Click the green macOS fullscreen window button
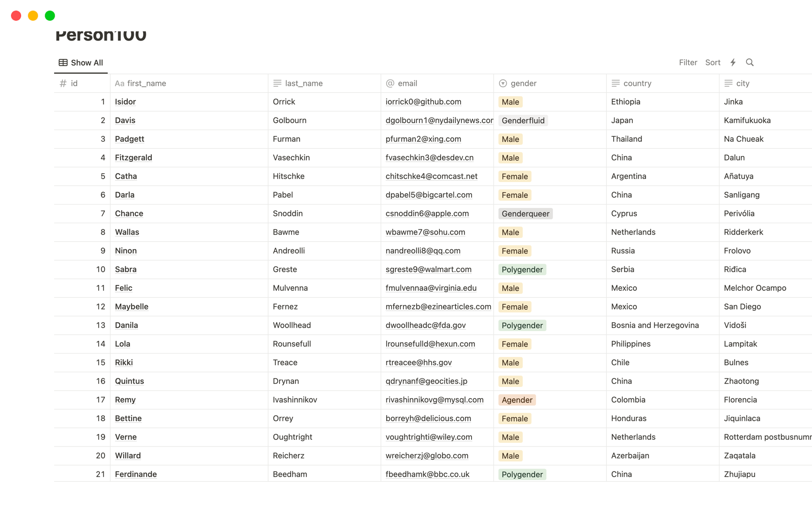Image resolution: width=812 pixels, height=508 pixels. (x=50, y=16)
